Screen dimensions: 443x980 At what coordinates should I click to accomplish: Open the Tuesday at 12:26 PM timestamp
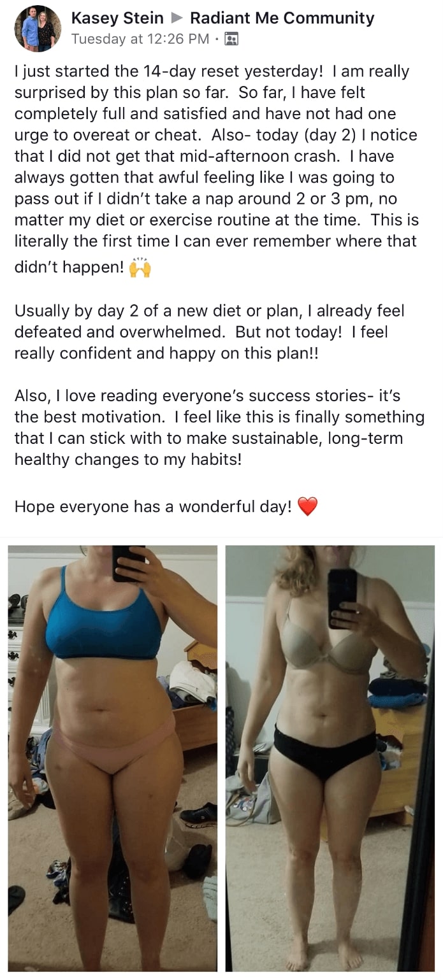pos(141,39)
